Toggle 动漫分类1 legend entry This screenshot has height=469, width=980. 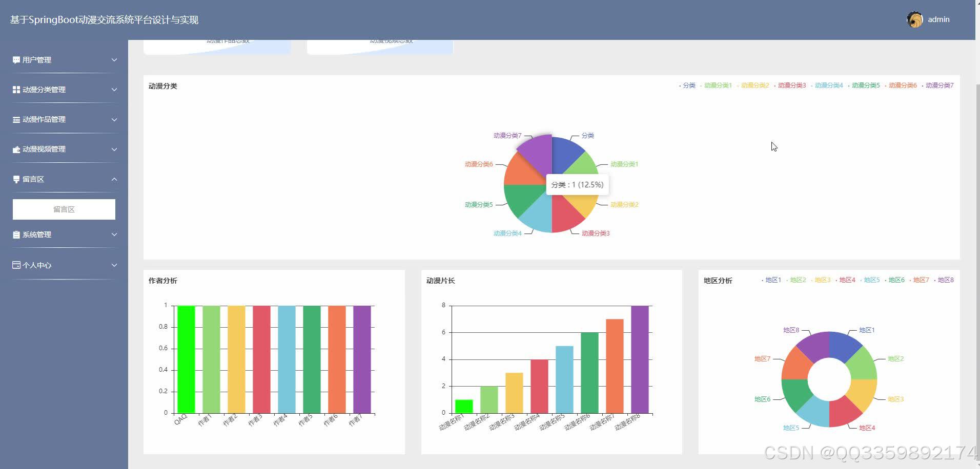point(716,86)
